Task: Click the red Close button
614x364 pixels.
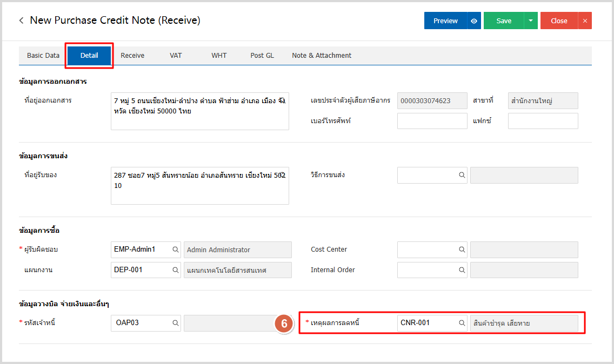Action: point(559,21)
